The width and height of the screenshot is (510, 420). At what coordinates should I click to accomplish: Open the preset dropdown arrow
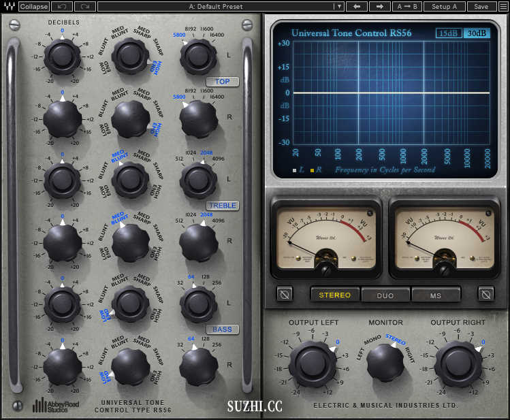[x=338, y=6]
